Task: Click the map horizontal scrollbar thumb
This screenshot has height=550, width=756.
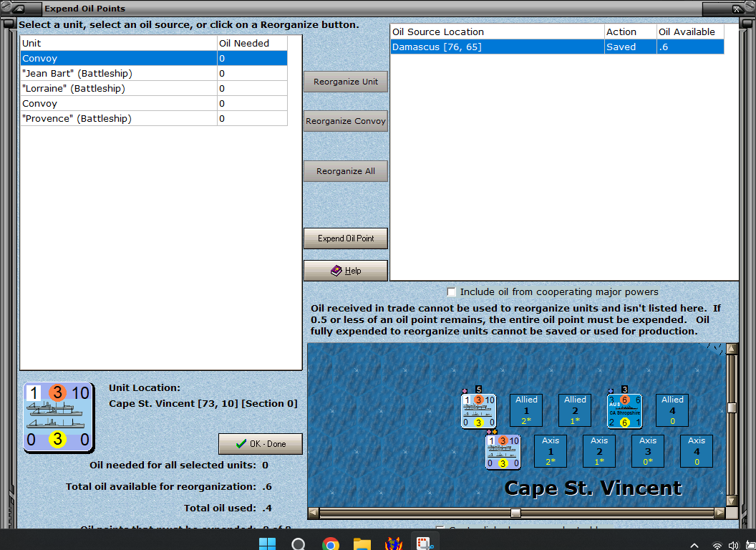Action: (516, 512)
